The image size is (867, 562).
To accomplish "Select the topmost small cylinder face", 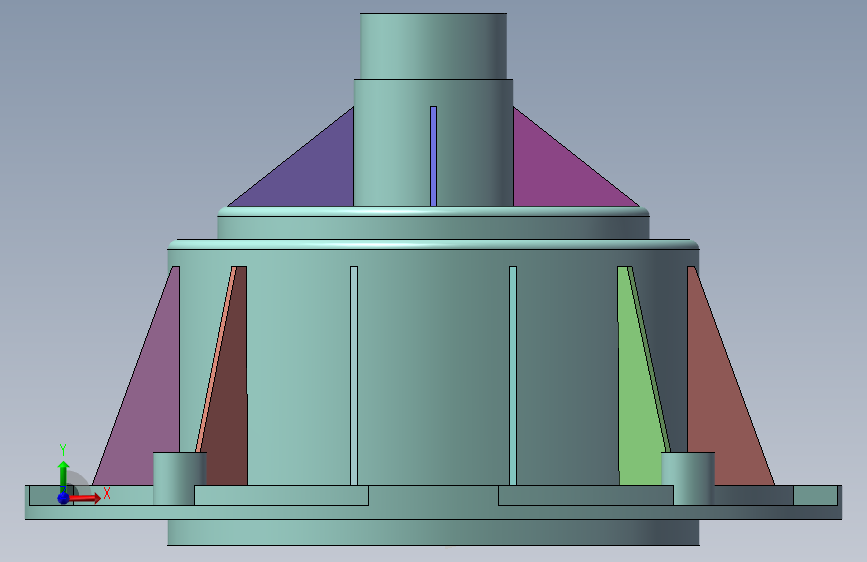I will click(x=434, y=46).
